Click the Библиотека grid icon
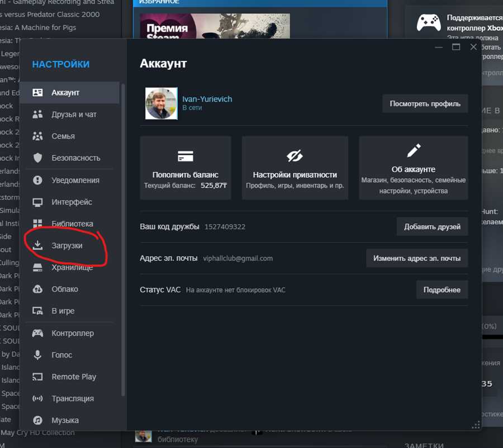The image size is (503, 448). [37, 224]
